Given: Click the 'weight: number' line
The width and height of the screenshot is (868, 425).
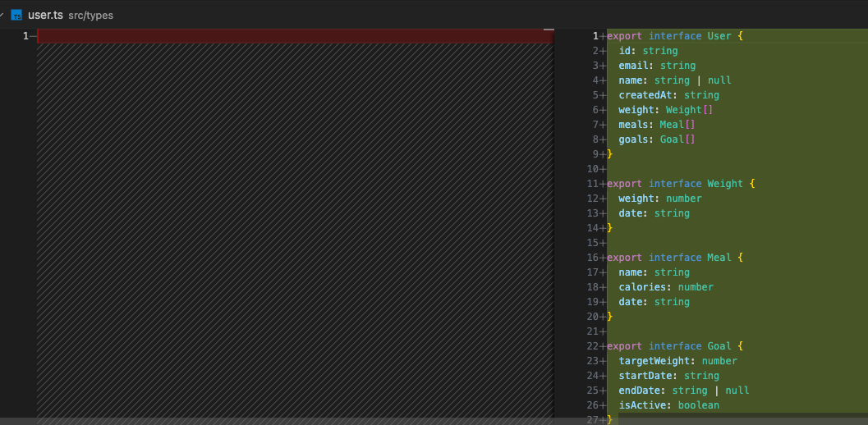Looking at the screenshot, I should pos(660,198).
